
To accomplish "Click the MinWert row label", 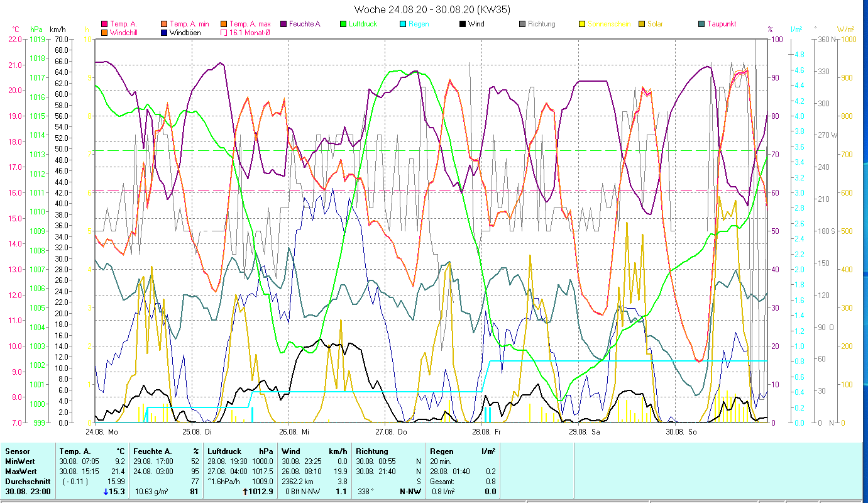I will [19, 462].
